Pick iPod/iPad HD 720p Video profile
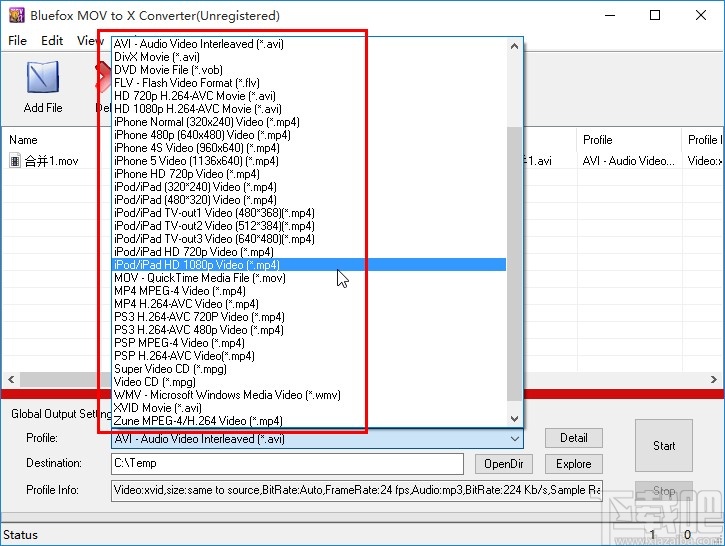This screenshot has height=546, width=725. [x=309, y=252]
